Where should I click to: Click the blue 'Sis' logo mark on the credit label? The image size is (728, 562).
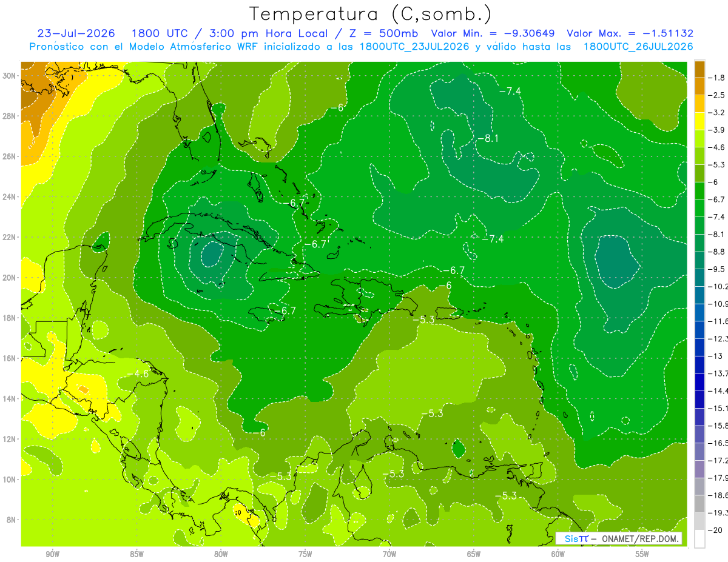571,538
